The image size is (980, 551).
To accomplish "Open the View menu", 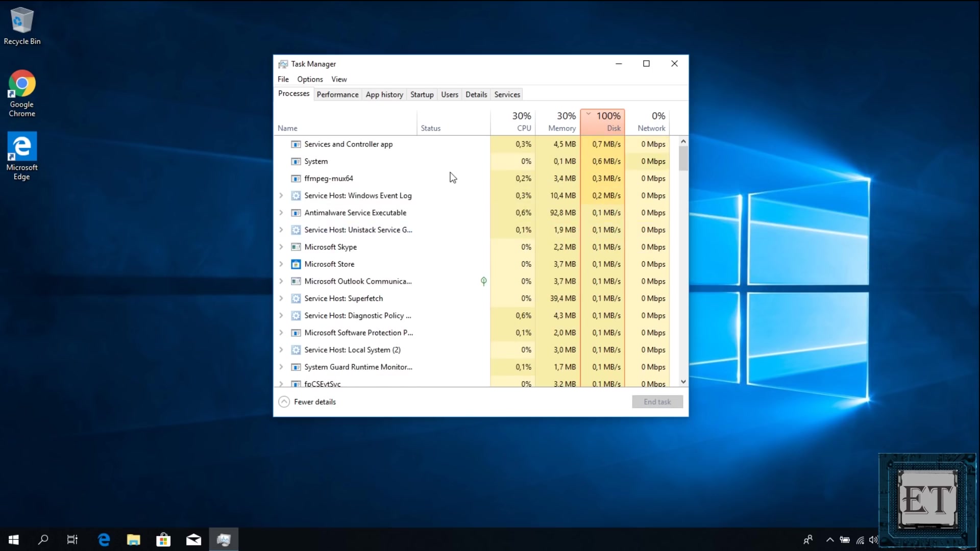I will (x=339, y=79).
